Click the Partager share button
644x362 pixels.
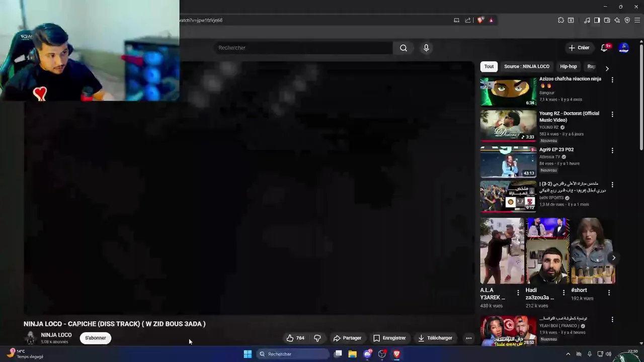pos(347,338)
